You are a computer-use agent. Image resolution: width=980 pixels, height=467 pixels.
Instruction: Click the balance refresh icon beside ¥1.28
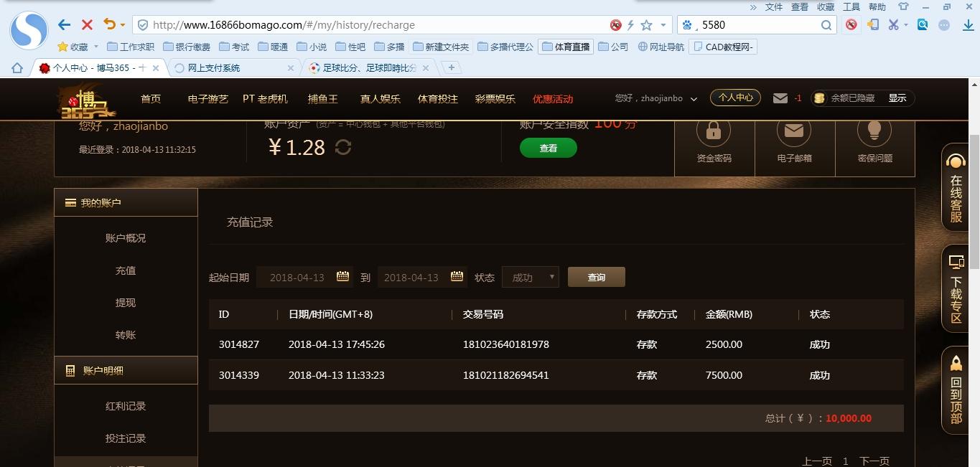tap(343, 147)
